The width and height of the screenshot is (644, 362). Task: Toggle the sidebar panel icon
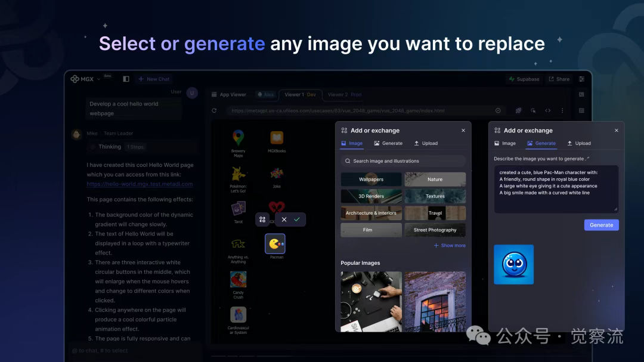point(126,79)
